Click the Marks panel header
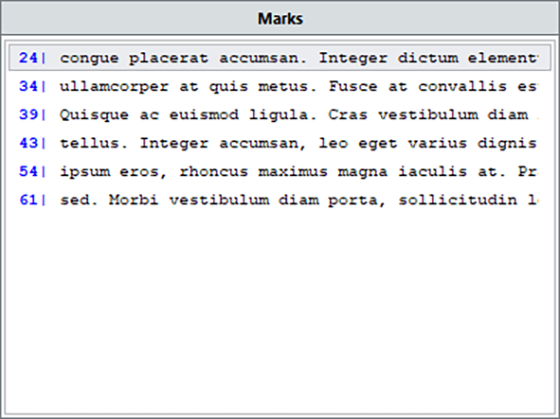The image size is (560, 419). [280, 18]
